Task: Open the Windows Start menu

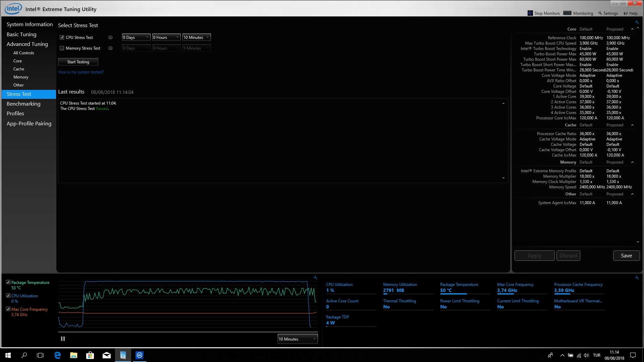Action: [x=8, y=355]
